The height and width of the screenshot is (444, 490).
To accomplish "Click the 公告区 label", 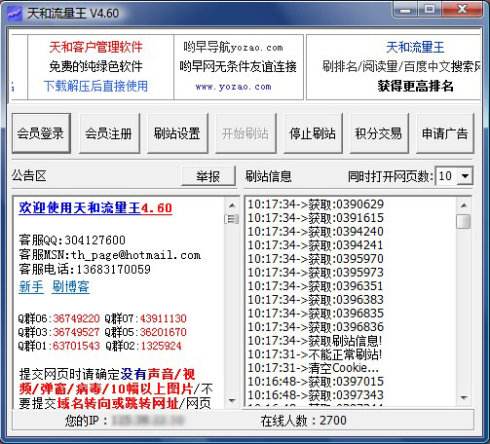I will tap(29, 175).
